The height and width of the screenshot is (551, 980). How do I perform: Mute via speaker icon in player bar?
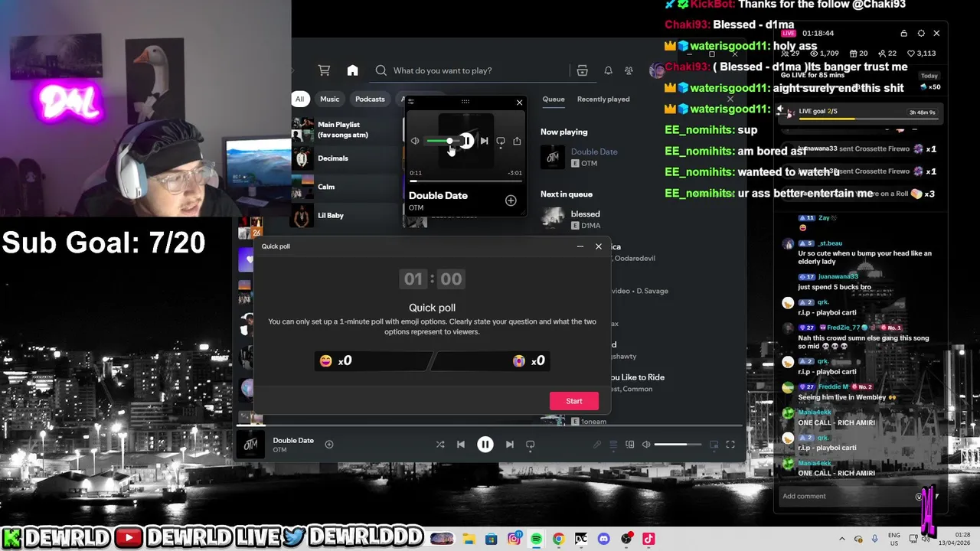(x=646, y=445)
